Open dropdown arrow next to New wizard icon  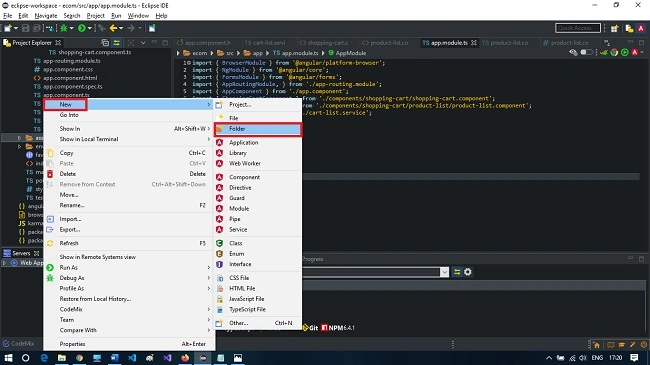point(16,28)
